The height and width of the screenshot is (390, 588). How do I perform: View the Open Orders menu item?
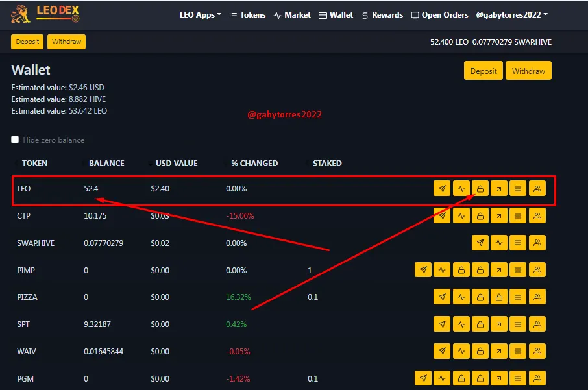[x=439, y=15]
